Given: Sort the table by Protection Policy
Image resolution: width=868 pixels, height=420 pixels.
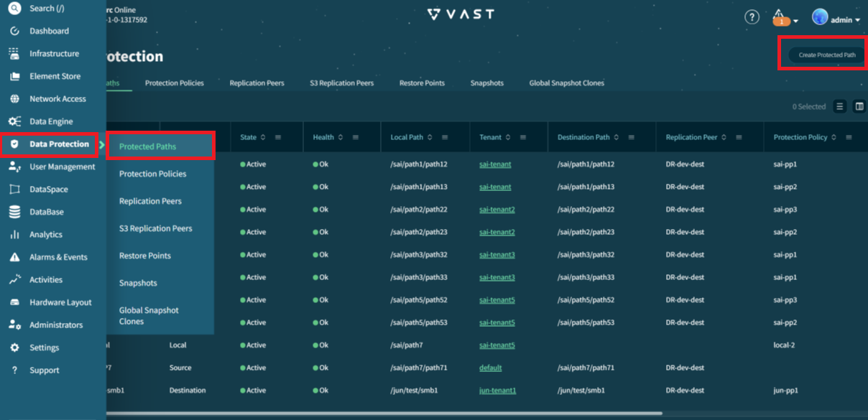Looking at the screenshot, I should pyautogui.click(x=834, y=137).
